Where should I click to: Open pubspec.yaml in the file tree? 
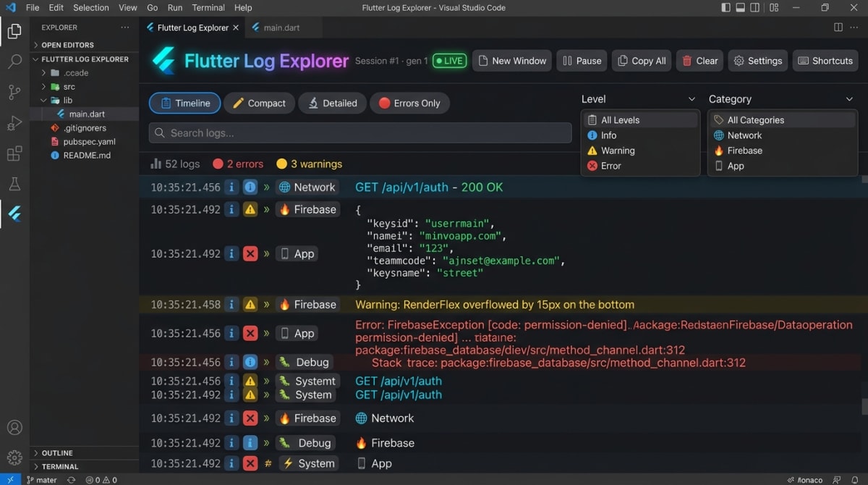pos(84,142)
